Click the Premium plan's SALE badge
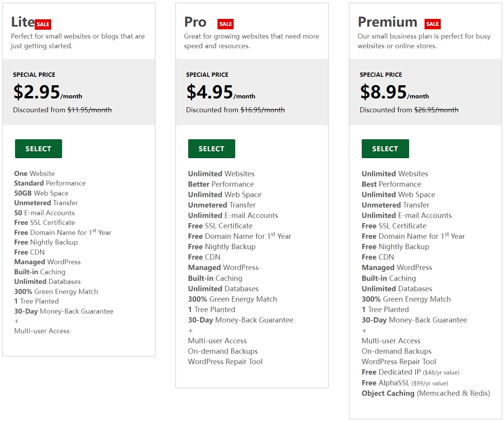The image size is (504, 422). coord(432,24)
